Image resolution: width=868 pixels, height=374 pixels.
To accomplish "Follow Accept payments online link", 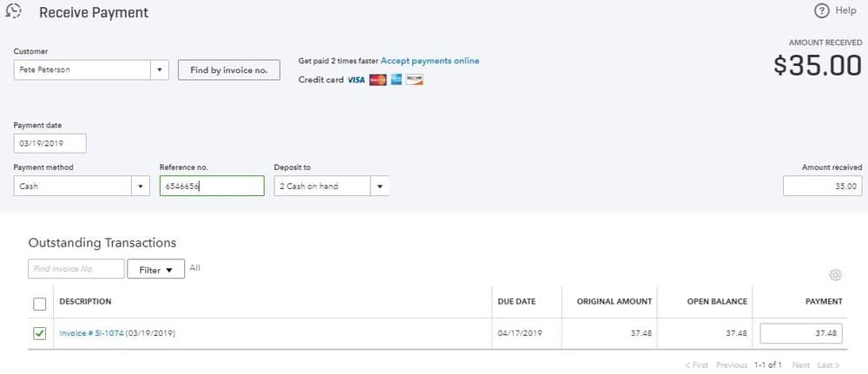I will 430,61.
